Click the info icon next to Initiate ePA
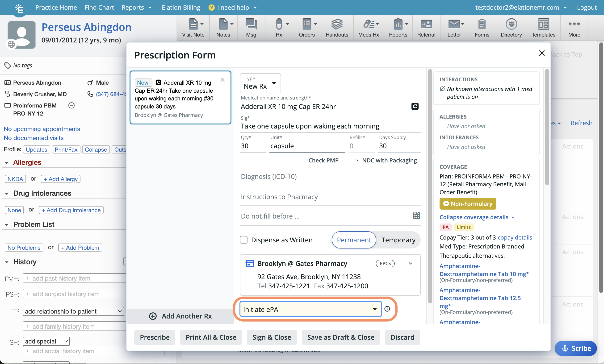This screenshot has height=364, width=604. [x=387, y=309]
